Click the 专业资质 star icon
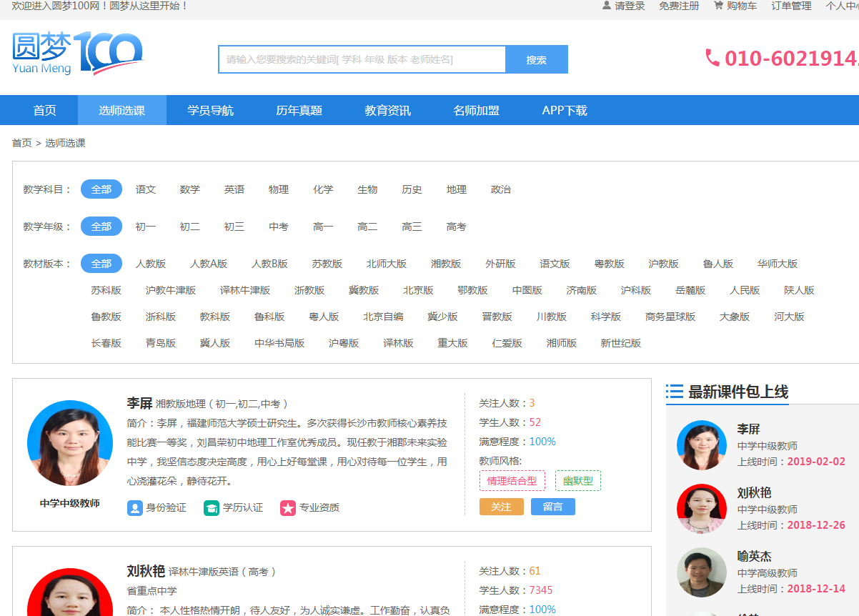859x616 pixels. click(x=288, y=508)
